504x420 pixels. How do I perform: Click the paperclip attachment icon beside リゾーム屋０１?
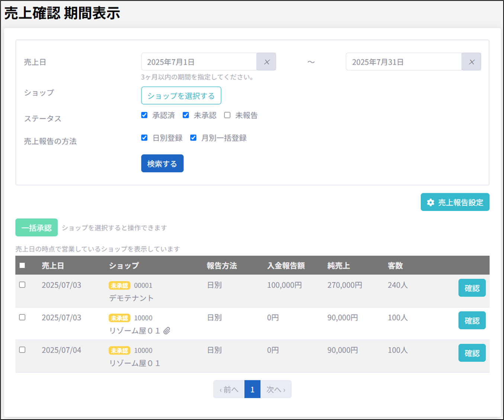167,331
